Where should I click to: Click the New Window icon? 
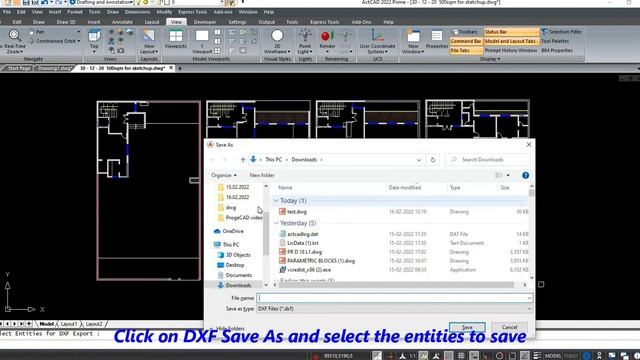tap(413, 36)
